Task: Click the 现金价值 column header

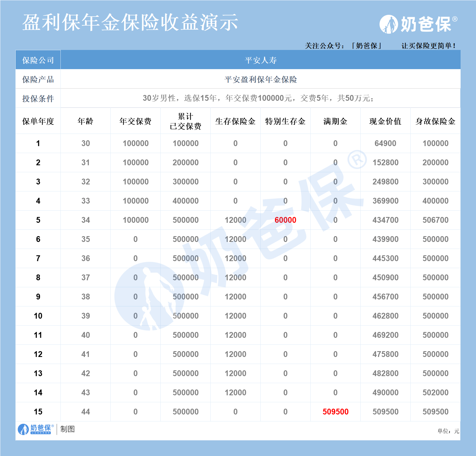Action: pos(385,121)
